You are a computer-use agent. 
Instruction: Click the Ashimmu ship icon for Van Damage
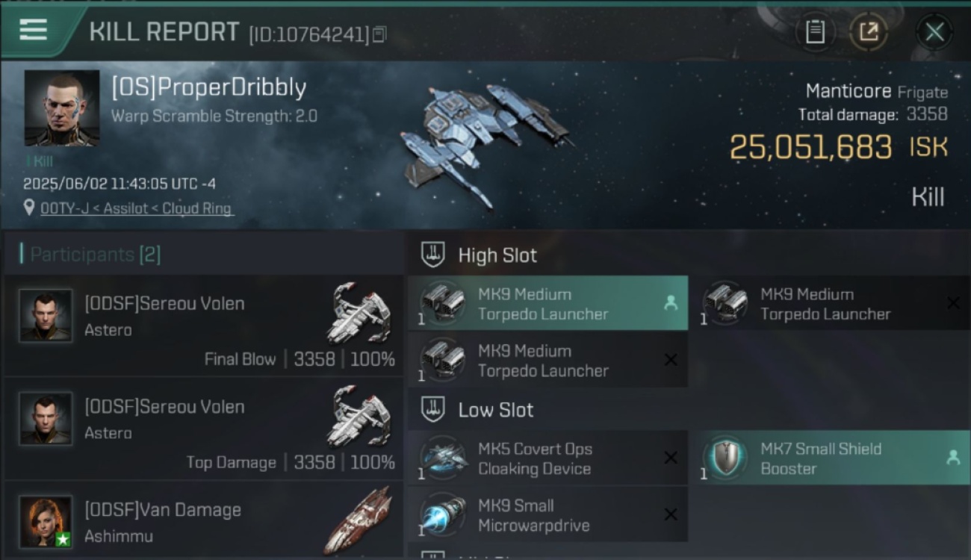(x=359, y=520)
